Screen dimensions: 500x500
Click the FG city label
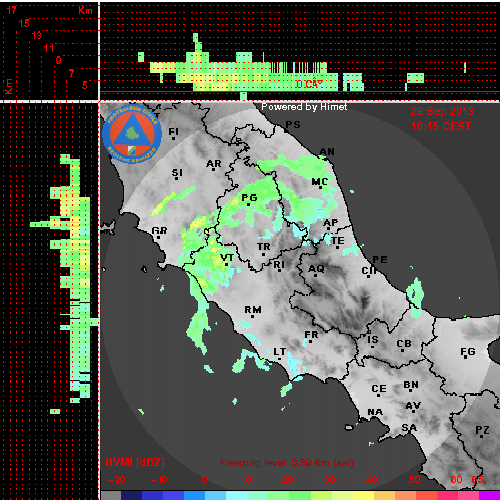468,351
